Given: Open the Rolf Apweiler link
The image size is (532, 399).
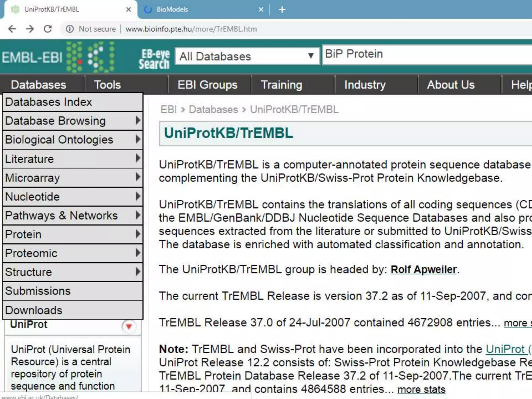Looking at the screenshot, I should point(424,269).
